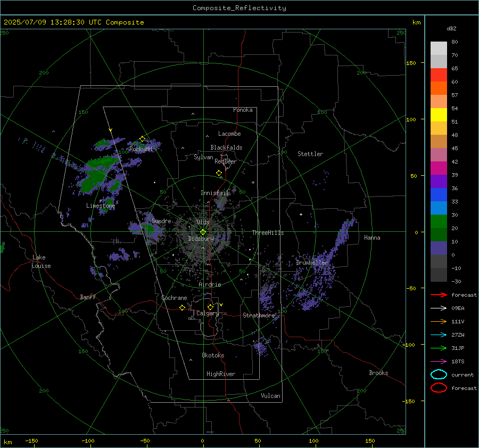Select the bright blue swatch below 36 dBZ
479x448 pixels.
click(439, 194)
